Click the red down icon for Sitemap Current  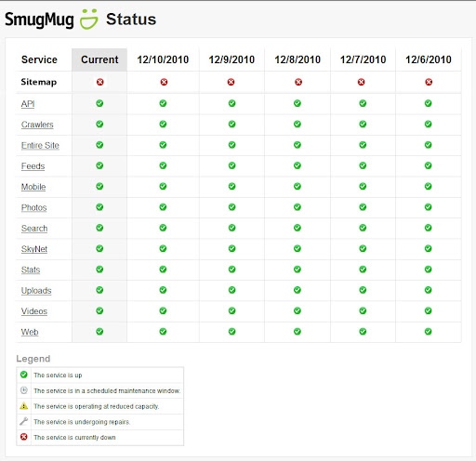click(x=100, y=82)
